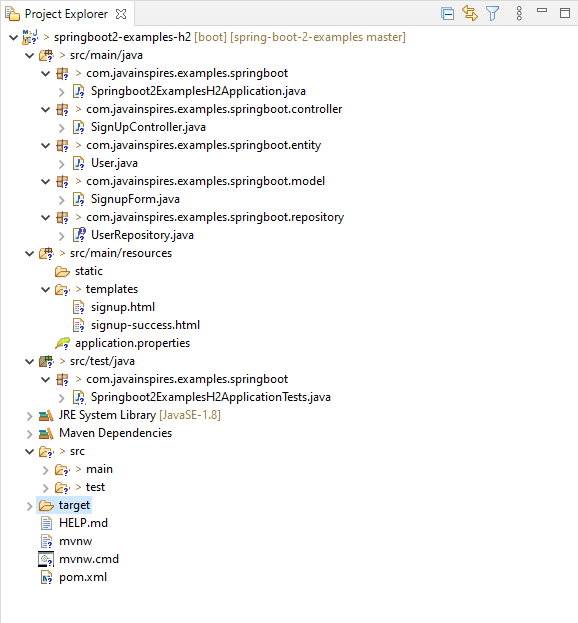Click the mvnw.cmd script icon

pyautogui.click(x=46, y=559)
